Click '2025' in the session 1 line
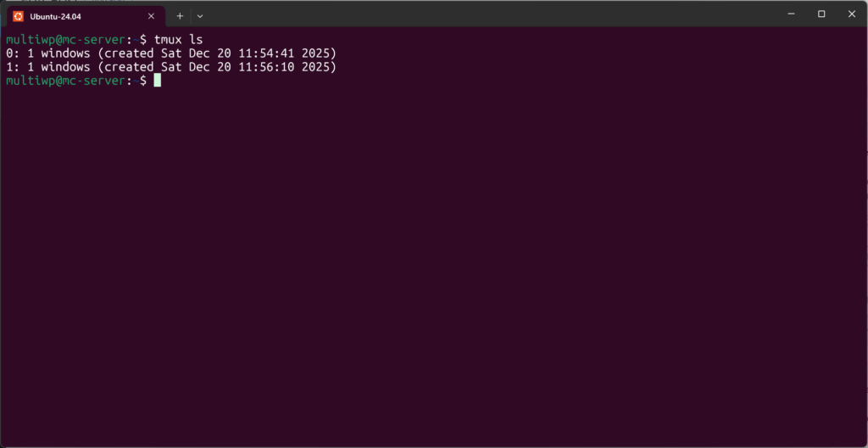Image resolution: width=868 pixels, height=448 pixels. click(315, 67)
